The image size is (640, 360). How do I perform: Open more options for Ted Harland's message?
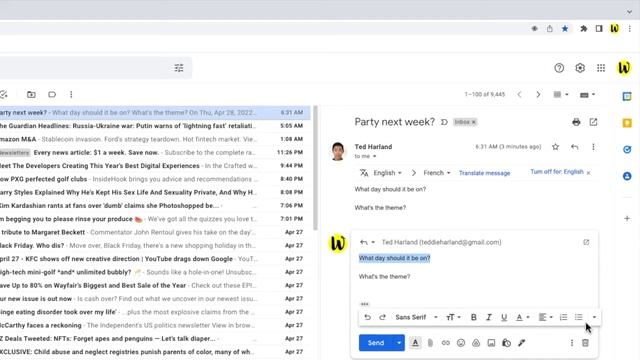[593, 147]
